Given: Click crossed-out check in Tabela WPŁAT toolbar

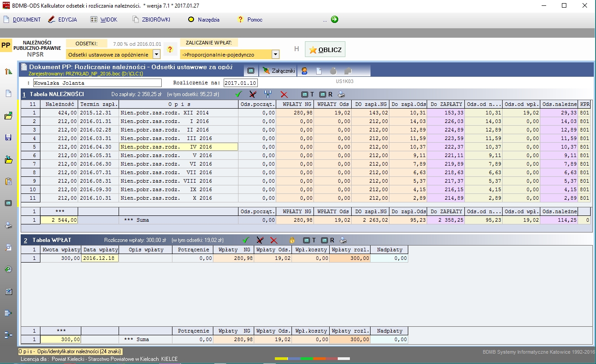Looking at the screenshot, I should click(260, 240).
